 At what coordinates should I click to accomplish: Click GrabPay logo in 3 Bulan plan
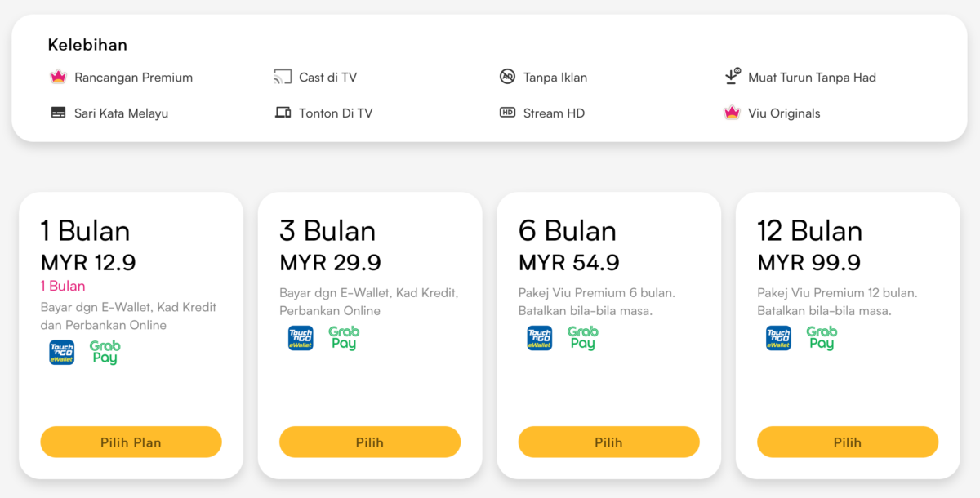[x=344, y=338]
